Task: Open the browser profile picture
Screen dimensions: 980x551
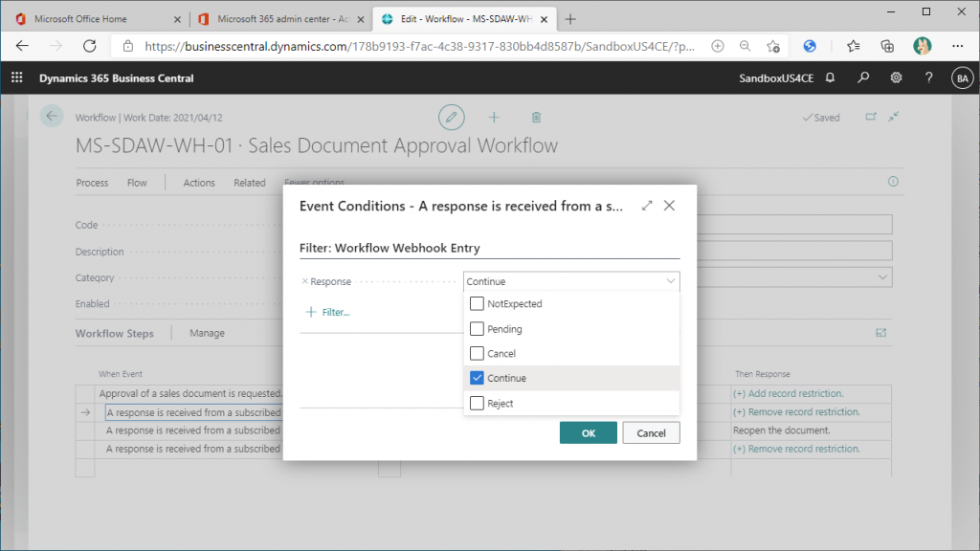Action: (x=922, y=46)
